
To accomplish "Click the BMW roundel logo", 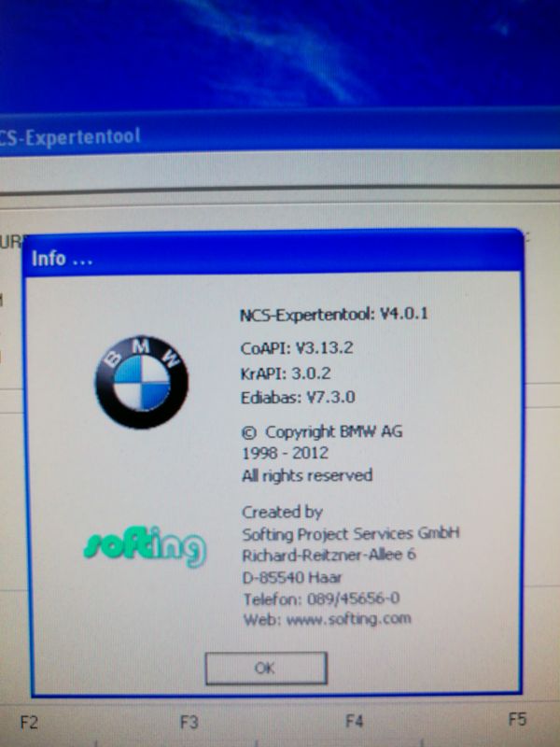I will point(141,383).
